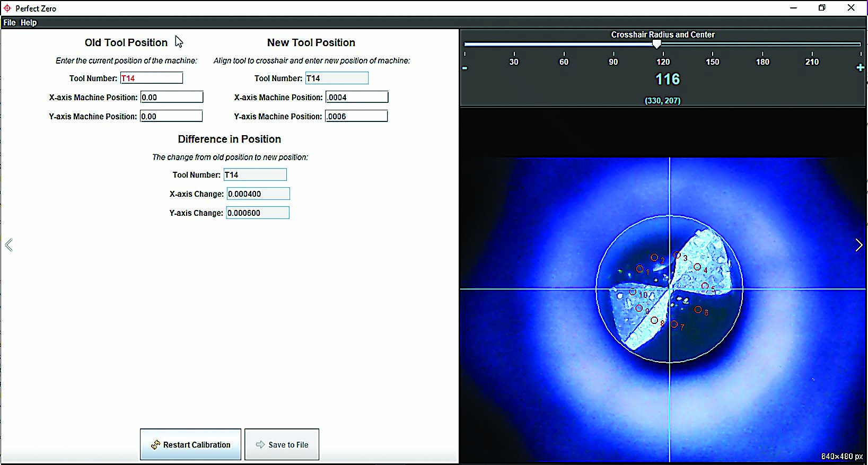Click the crosshair radius slider thumb

(656, 44)
